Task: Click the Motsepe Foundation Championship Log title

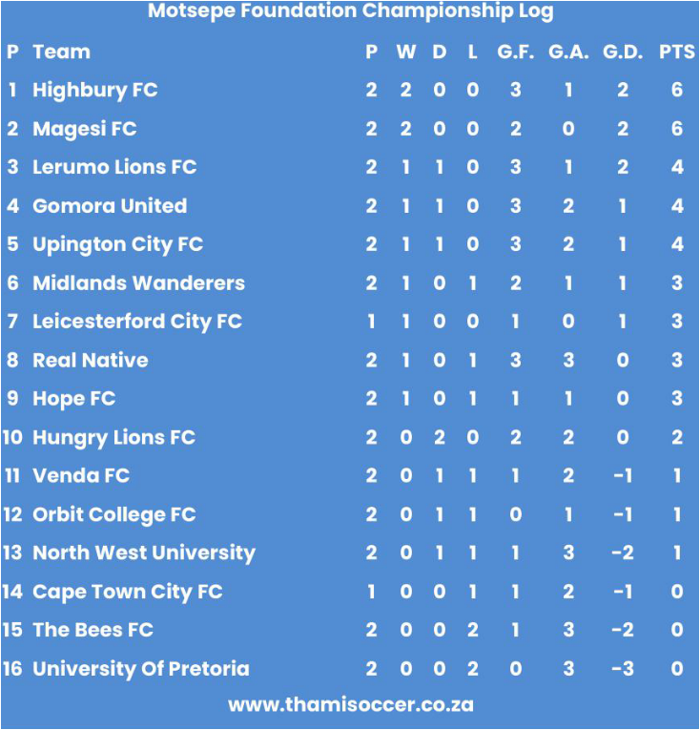Action: click(x=350, y=11)
